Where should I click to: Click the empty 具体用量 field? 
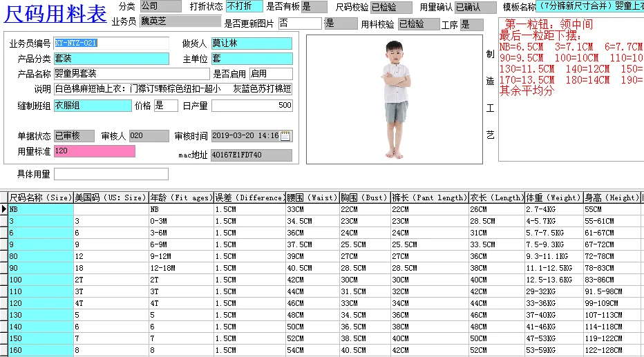tap(111, 174)
